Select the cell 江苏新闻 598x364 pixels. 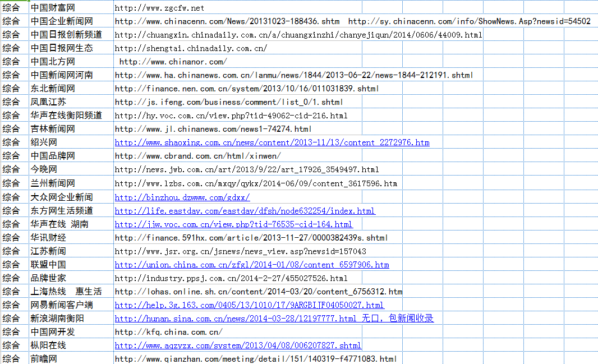pyautogui.click(x=71, y=251)
